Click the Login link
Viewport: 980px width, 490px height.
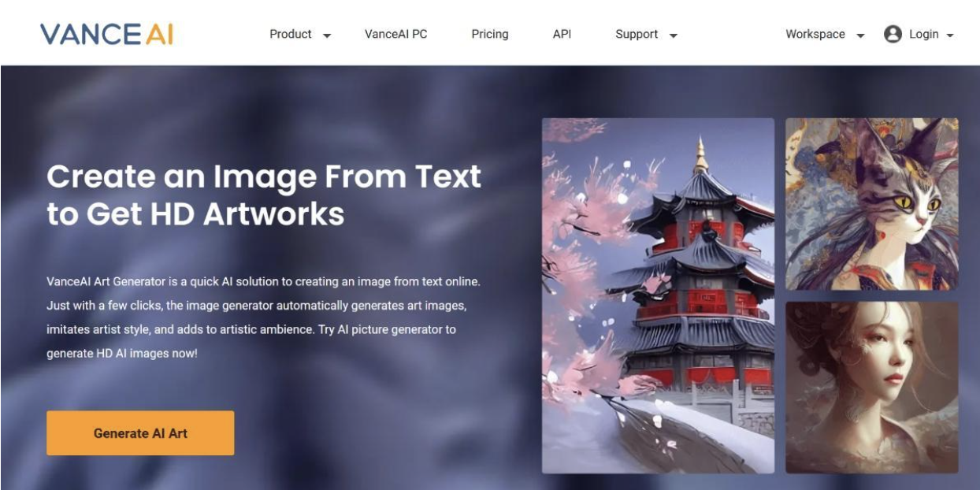coord(924,34)
